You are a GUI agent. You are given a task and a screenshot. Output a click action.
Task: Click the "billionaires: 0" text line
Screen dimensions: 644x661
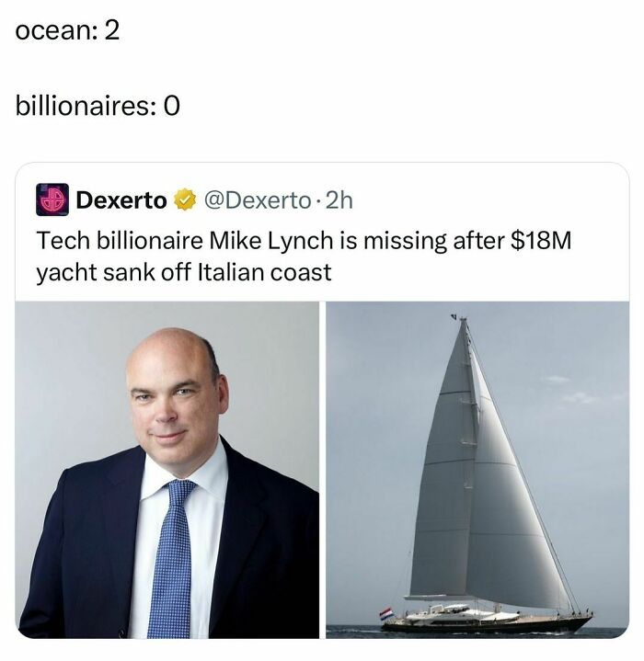[x=98, y=106]
